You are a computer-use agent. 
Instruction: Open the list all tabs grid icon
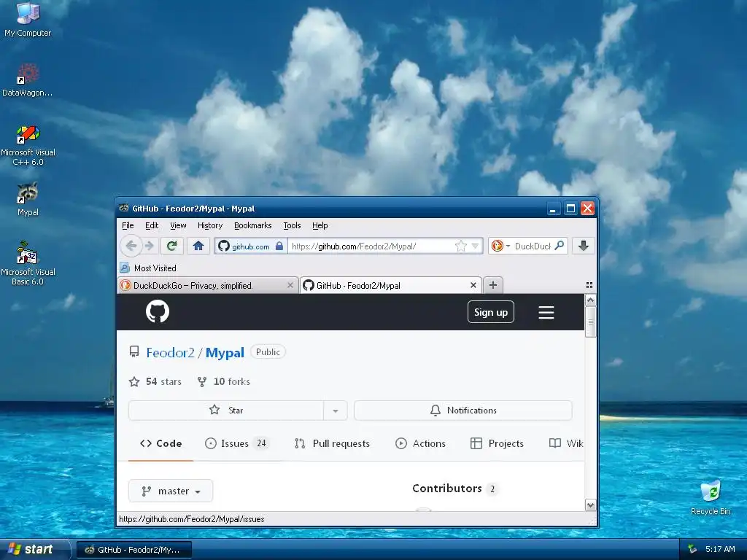point(589,285)
